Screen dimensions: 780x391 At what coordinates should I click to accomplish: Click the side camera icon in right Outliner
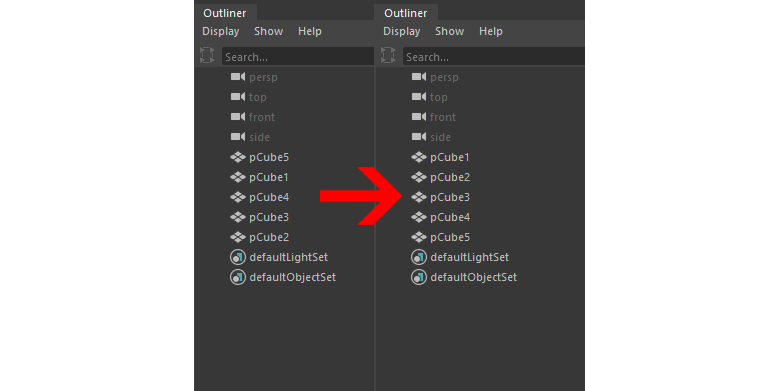pos(419,137)
